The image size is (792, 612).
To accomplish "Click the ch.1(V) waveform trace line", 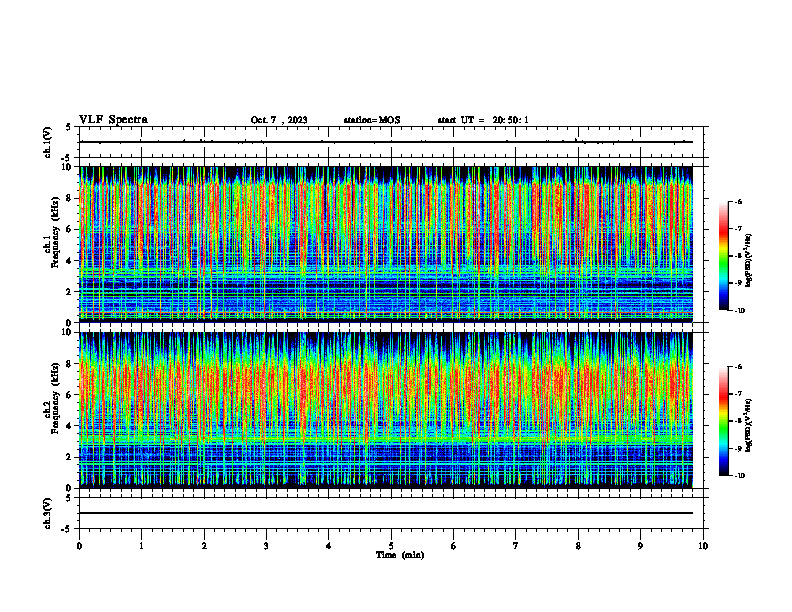I will (x=386, y=142).
